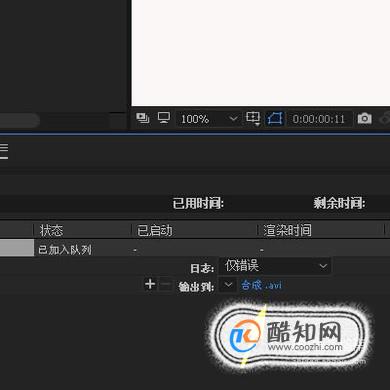Screen dimensions: 390x390
Task: Open the Render Queue panel hamburger menu
Action: click(4, 151)
